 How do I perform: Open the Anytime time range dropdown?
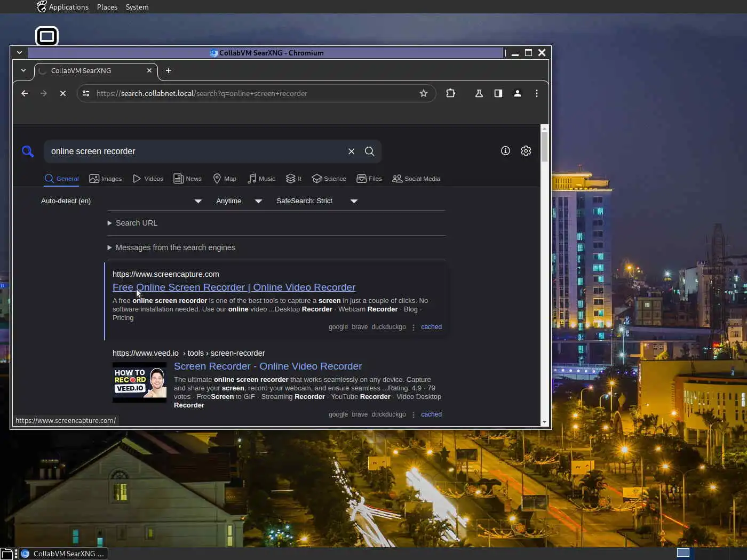tap(239, 201)
